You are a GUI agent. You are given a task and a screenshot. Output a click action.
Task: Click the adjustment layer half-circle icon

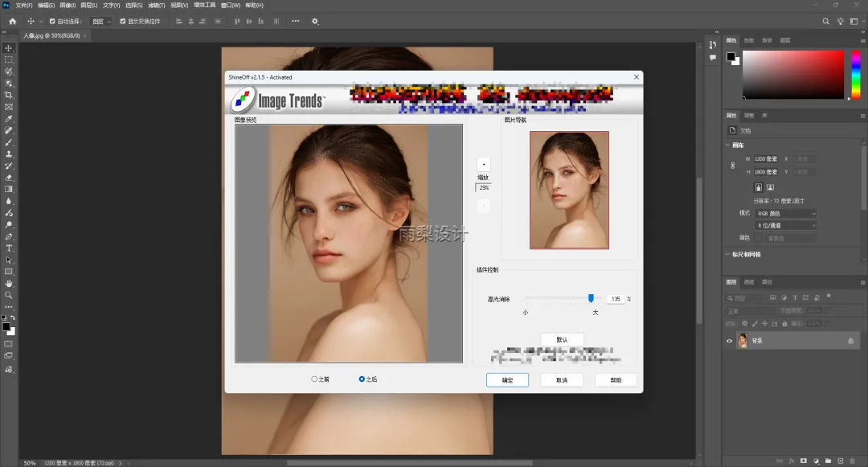(x=816, y=461)
